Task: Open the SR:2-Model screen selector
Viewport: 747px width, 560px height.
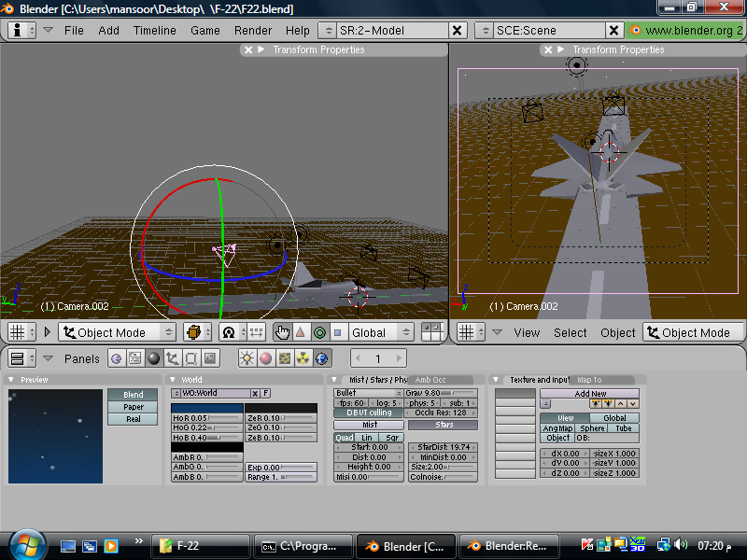Action: tap(329, 31)
